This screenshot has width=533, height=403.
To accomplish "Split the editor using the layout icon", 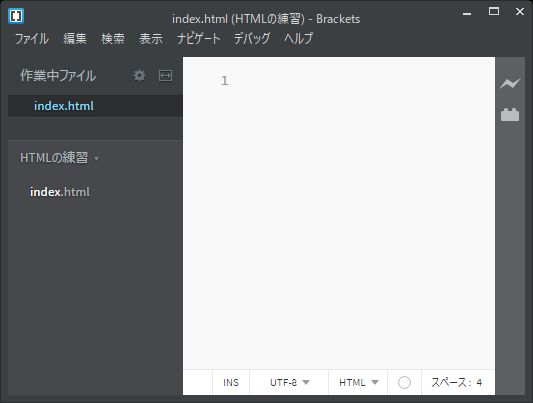I will 166,75.
